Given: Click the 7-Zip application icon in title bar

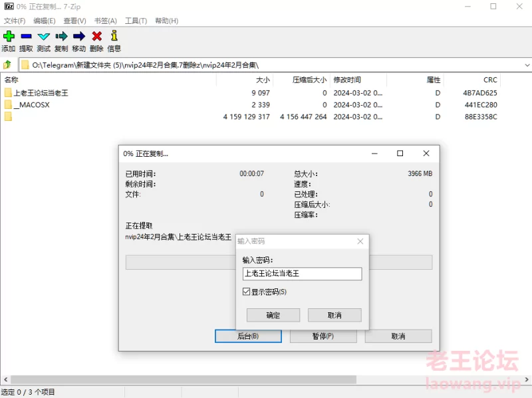Looking at the screenshot, I should coord(9,7).
